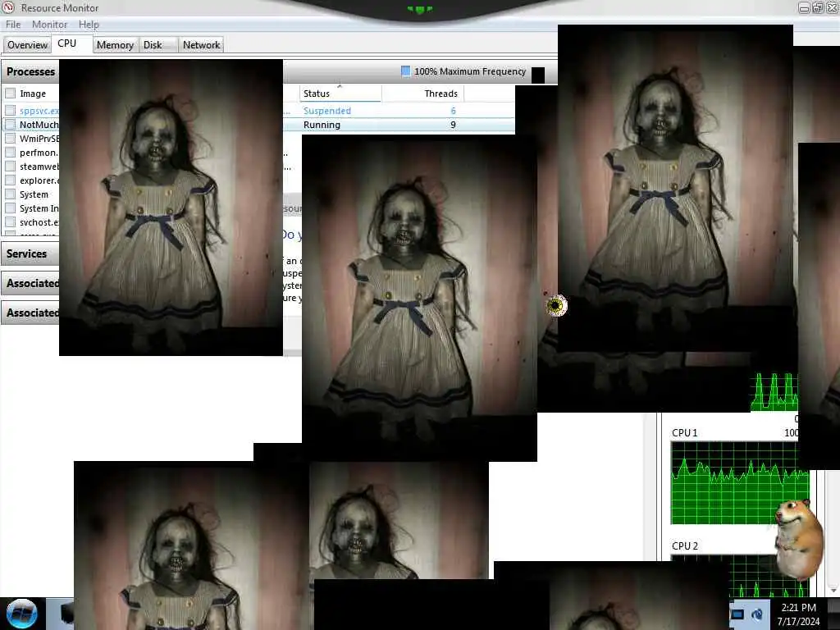Click the thread count 6 cell
Viewport: 840px width, 630px height.
(x=453, y=111)
